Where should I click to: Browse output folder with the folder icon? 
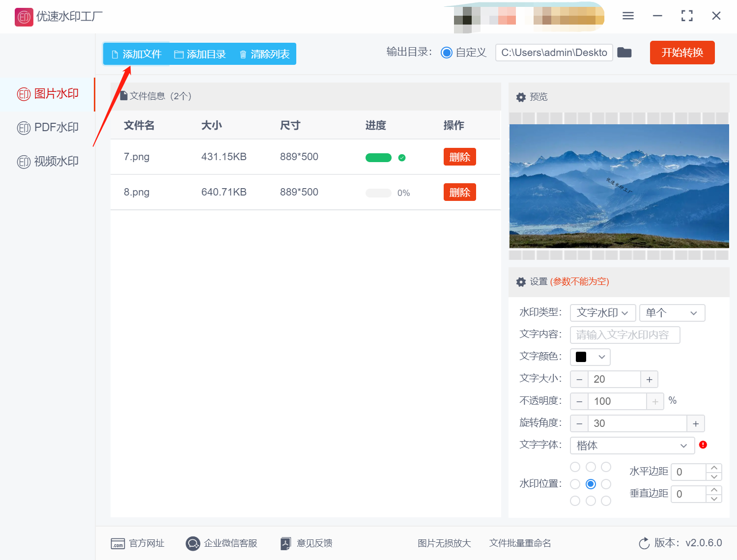click(624, 53)
